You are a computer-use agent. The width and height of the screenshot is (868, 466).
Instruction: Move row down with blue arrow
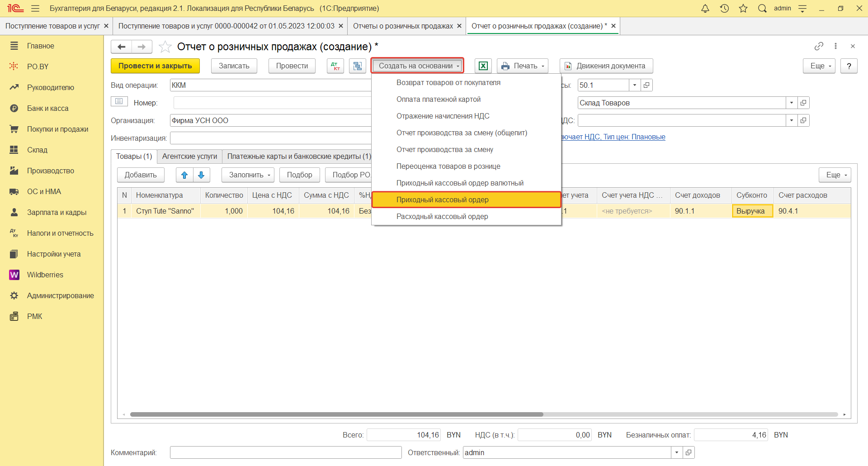(x=202, y=175)
